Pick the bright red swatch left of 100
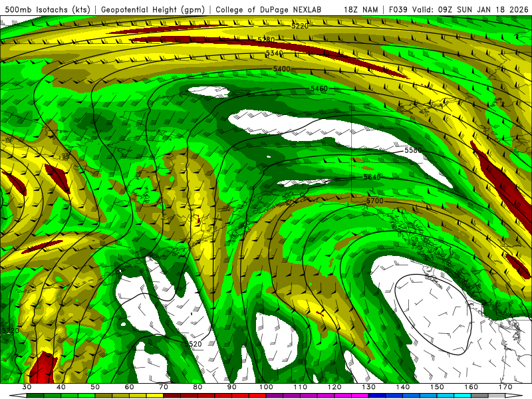 257,396
